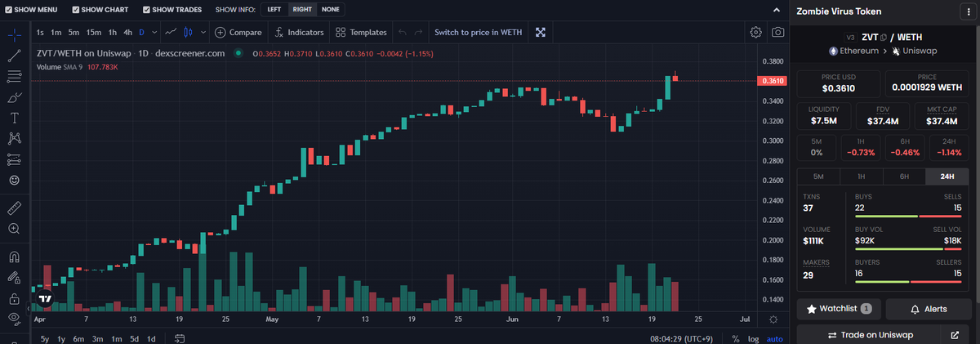Screen dimensions: 980x344
Task: Lock all drawing tools
Action: (x=14, y=298)
